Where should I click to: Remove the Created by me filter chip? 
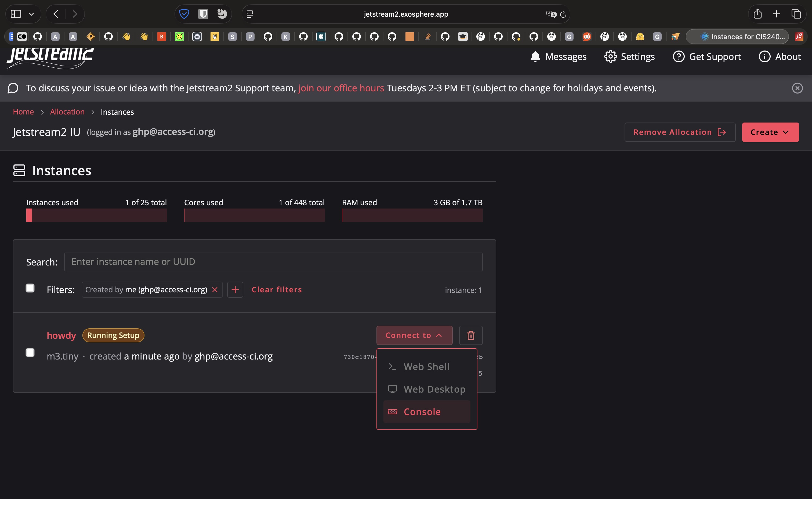tap(215, 290)
